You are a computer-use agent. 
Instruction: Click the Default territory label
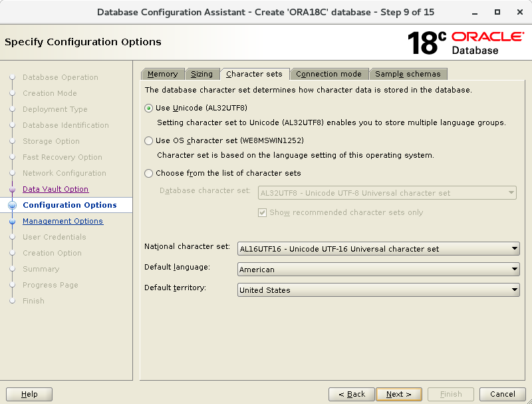point(175,288)
